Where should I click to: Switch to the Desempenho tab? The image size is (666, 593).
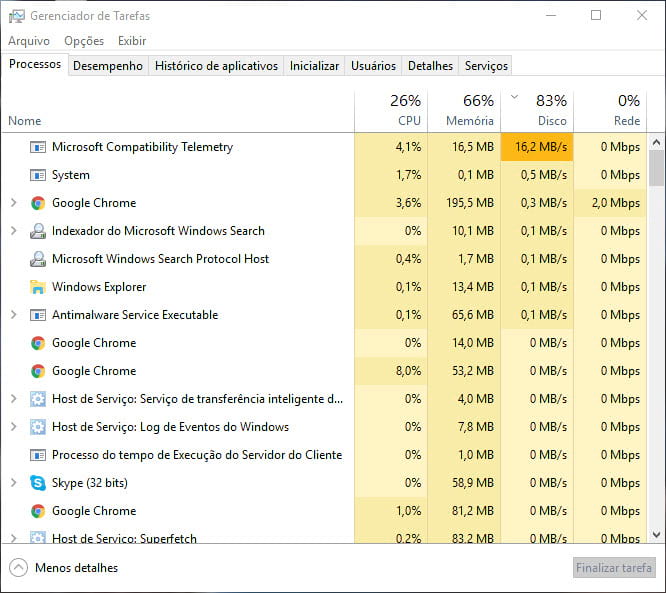coord(108,66)
